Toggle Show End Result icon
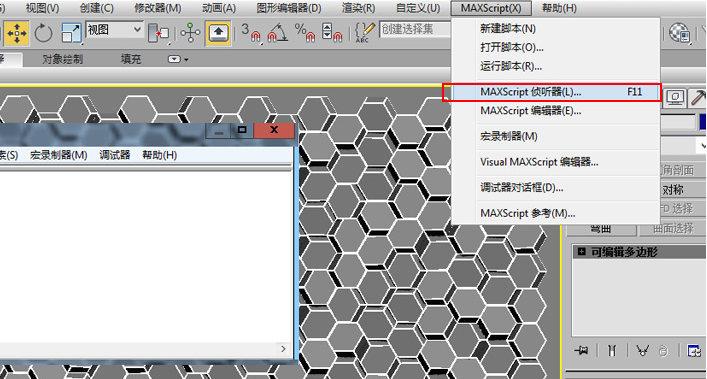 pos(611,350)
